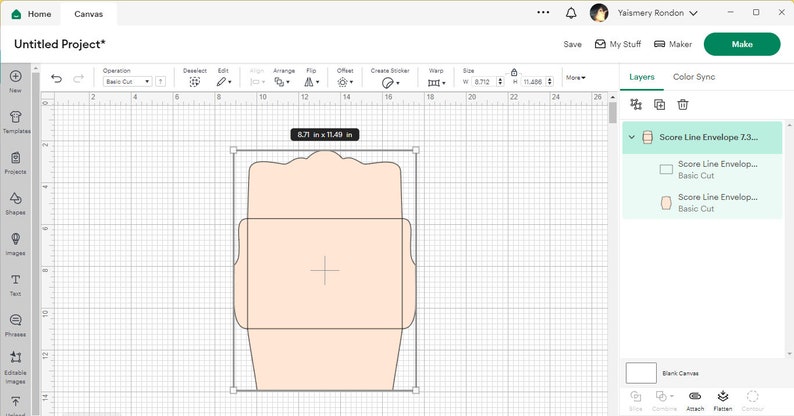The image size is (794, 416).
Task: Click the New project icon
Action: click(x=15, y=76)
